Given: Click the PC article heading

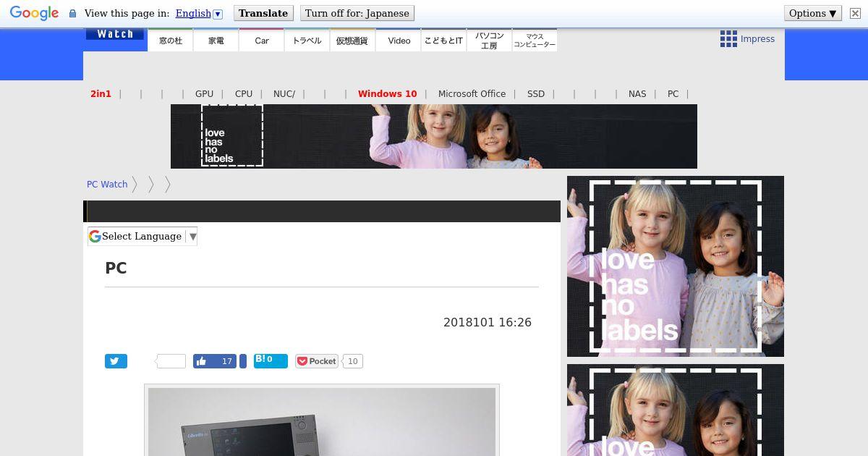Looking at the screenshot, I should (x=116, y=268).
